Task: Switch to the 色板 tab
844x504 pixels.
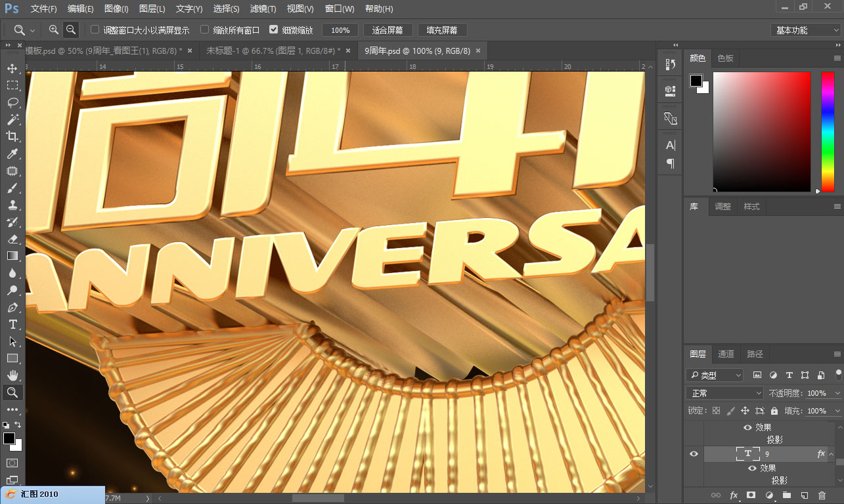Action: tap(725, 58)
